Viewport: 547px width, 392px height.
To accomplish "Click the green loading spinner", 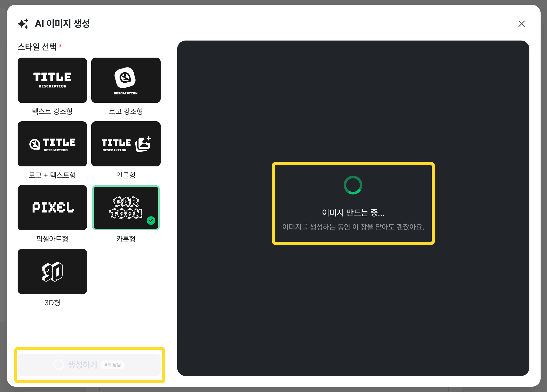I will (x=353, y=185).
